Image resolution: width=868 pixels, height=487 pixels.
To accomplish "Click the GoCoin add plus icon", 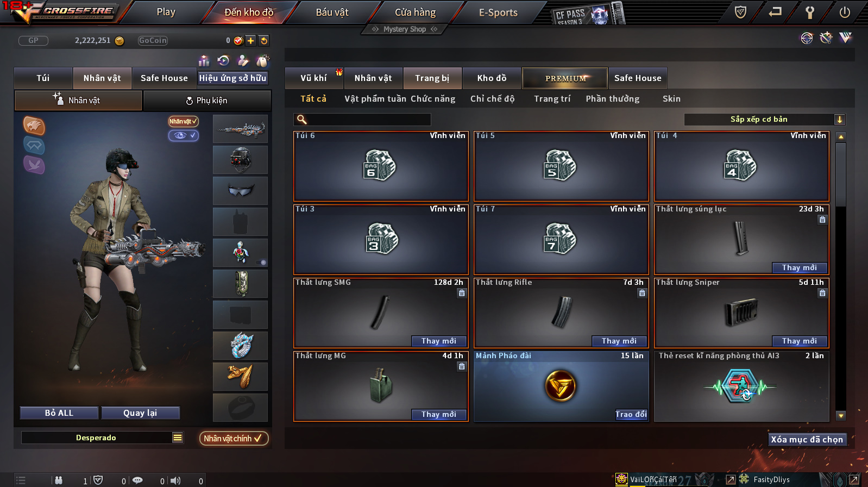I will coord(250,40).
